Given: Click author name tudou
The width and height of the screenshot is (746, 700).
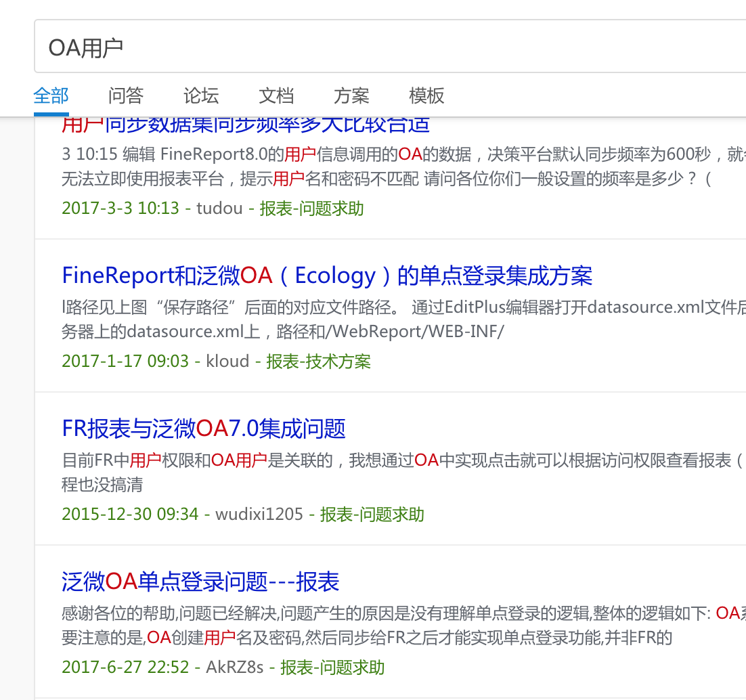Looking at the screenshot, I should 219,209.
